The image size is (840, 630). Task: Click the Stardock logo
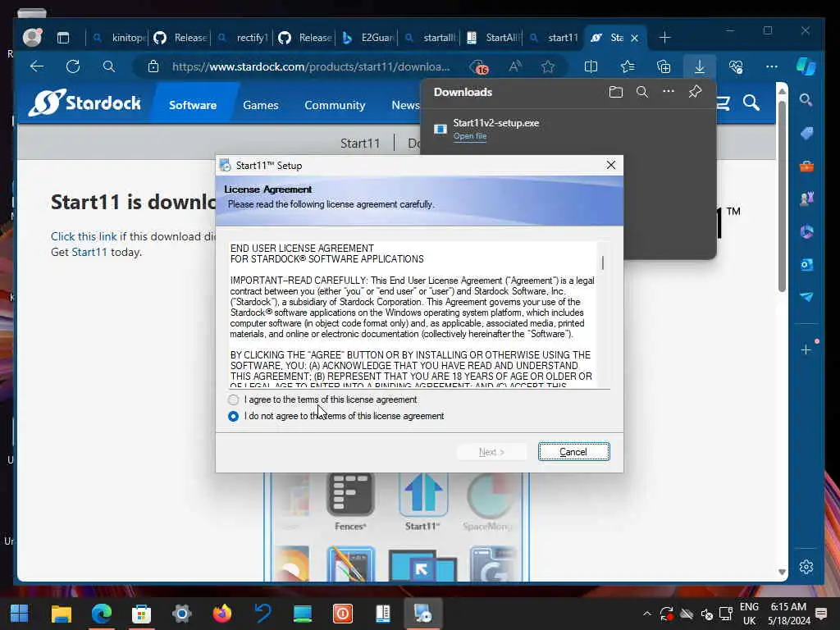tap(84, 103)
